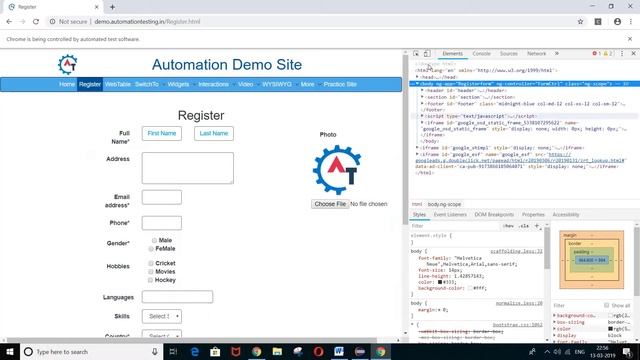Open McAfee red shield icon in taskbar
The width and height of the screenshot is (640, 360).
click(236, 351)
